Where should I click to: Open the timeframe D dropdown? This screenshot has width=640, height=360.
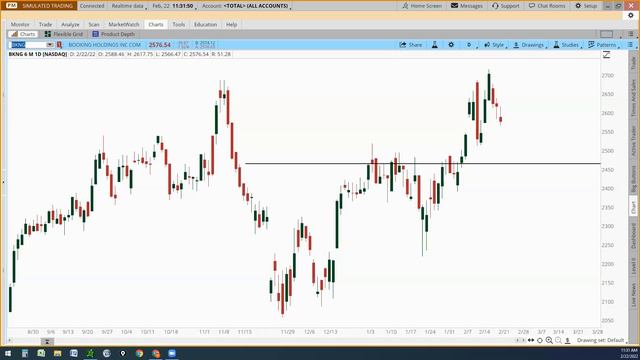471,44
